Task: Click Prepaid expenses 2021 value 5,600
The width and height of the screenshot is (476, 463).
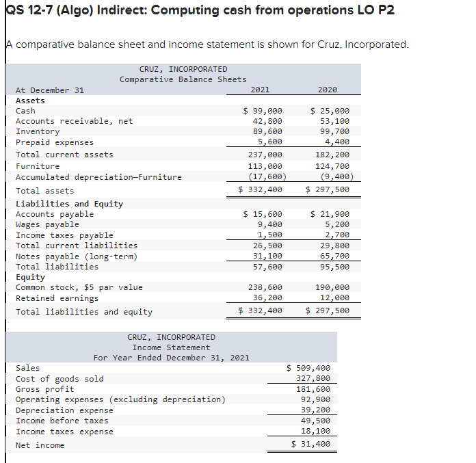Action: [270, 142]
